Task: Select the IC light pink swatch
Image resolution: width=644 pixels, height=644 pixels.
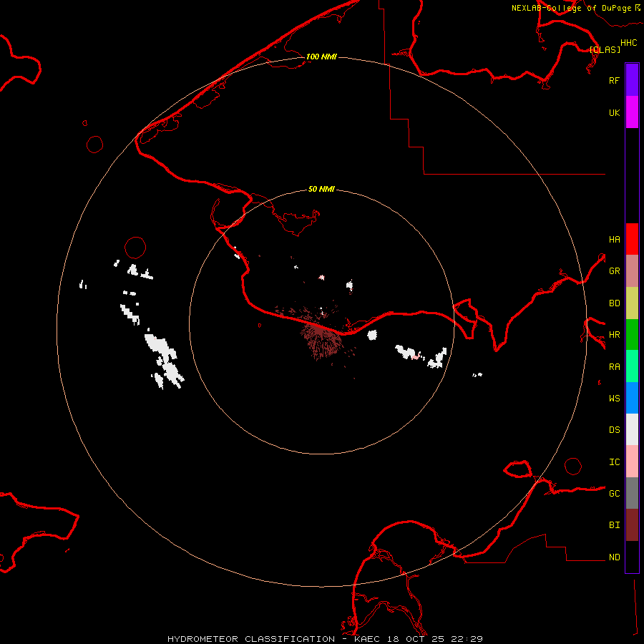Action: [x=632, y=462]
